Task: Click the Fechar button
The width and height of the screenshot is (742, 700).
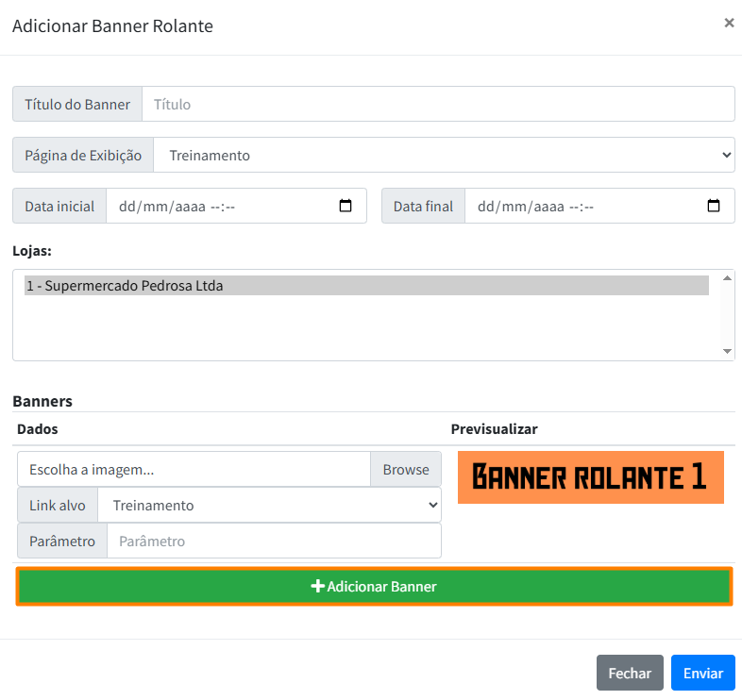Action: [630, 673]
